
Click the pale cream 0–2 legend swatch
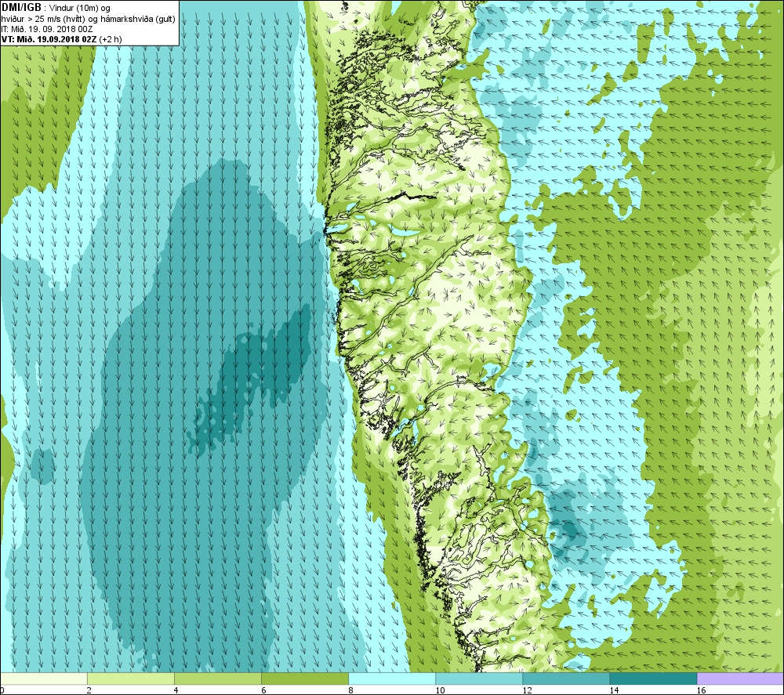click(44, 679)
